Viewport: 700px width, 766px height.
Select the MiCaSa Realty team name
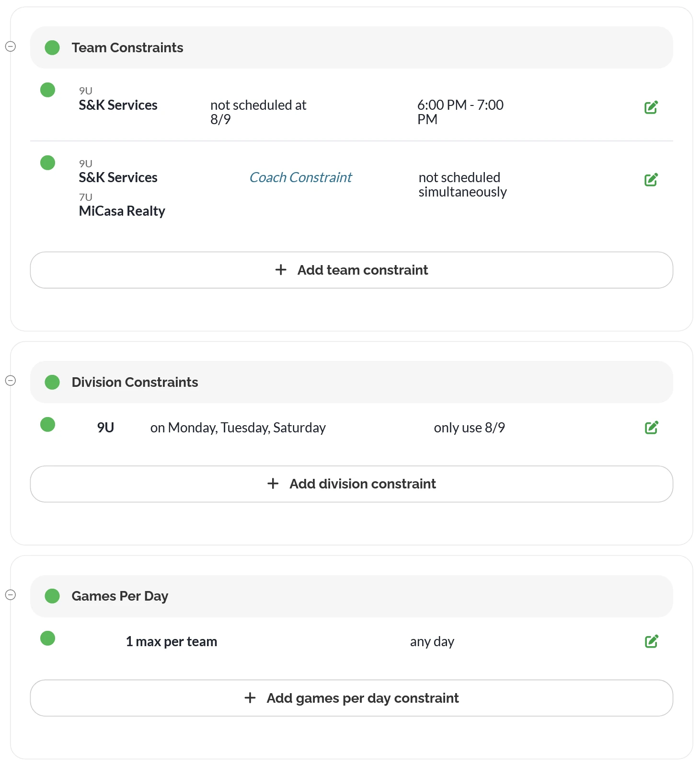[122, 211]
